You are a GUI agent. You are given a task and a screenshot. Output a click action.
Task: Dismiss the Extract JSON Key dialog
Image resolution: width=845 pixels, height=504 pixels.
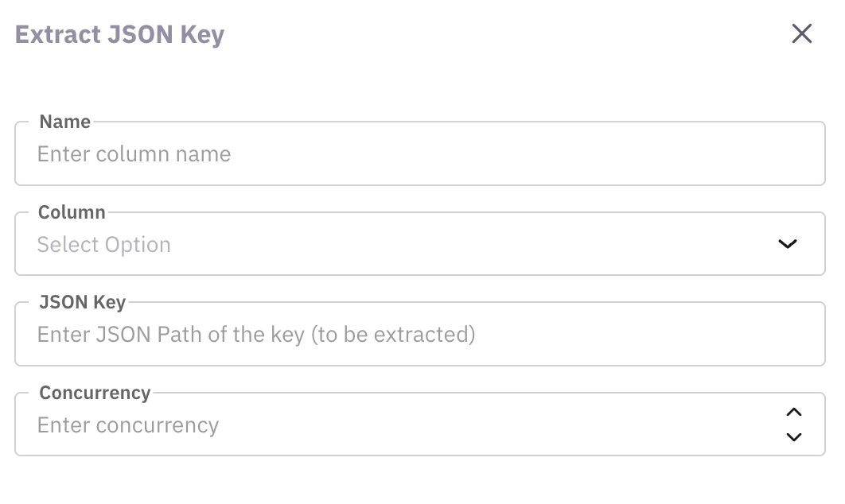(x=801, y=33)
